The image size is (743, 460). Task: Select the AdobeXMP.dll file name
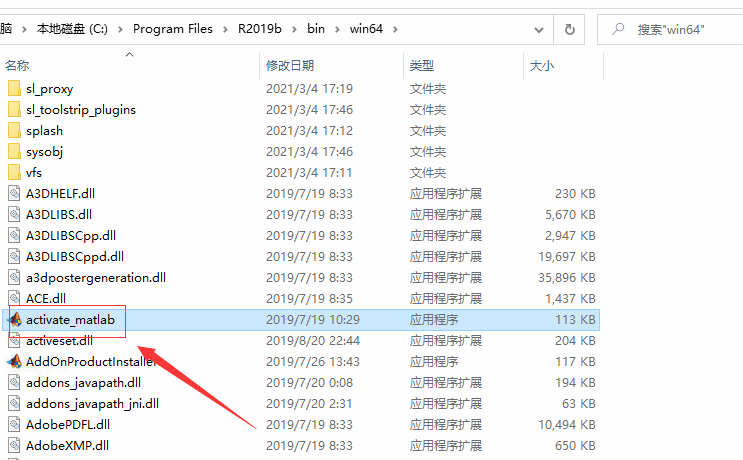pos(67,445)
